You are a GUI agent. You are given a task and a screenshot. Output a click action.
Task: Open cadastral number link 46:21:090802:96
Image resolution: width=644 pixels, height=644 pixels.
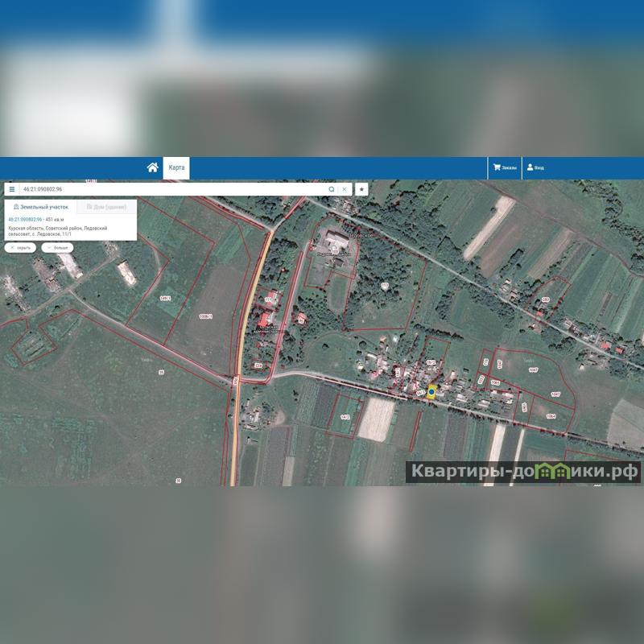pos(25,219)
